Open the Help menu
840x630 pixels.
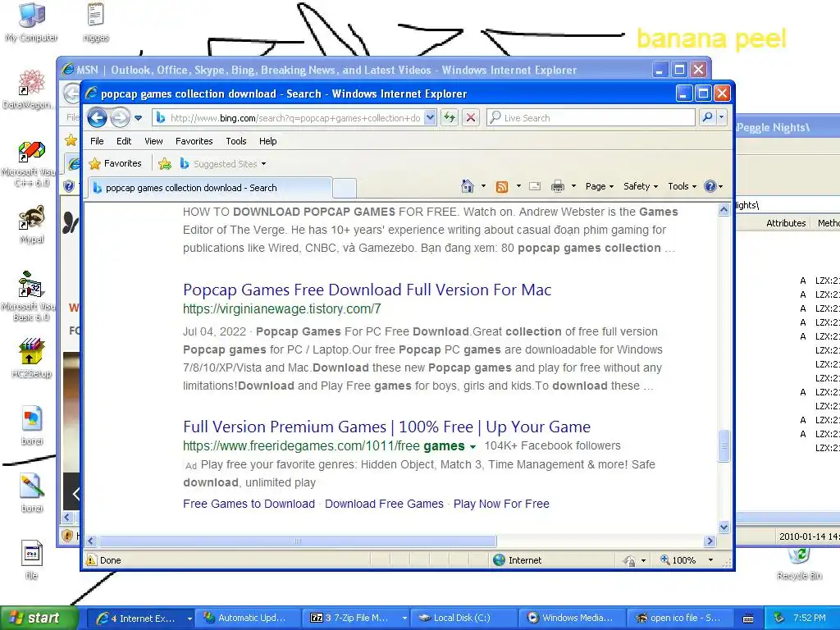click(x=268, y=141)
